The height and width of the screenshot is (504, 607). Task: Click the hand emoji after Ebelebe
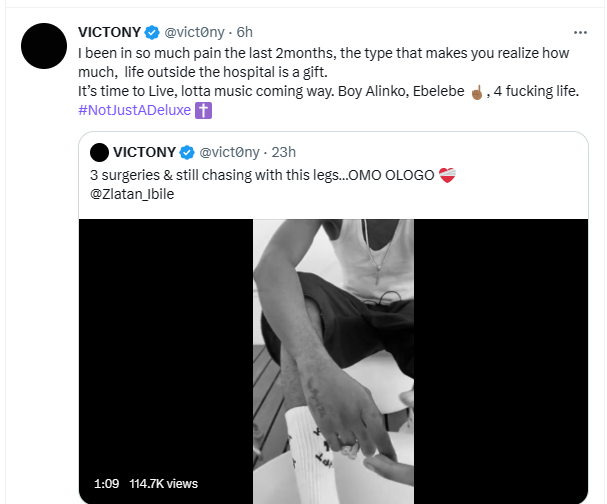pos(476,90)
